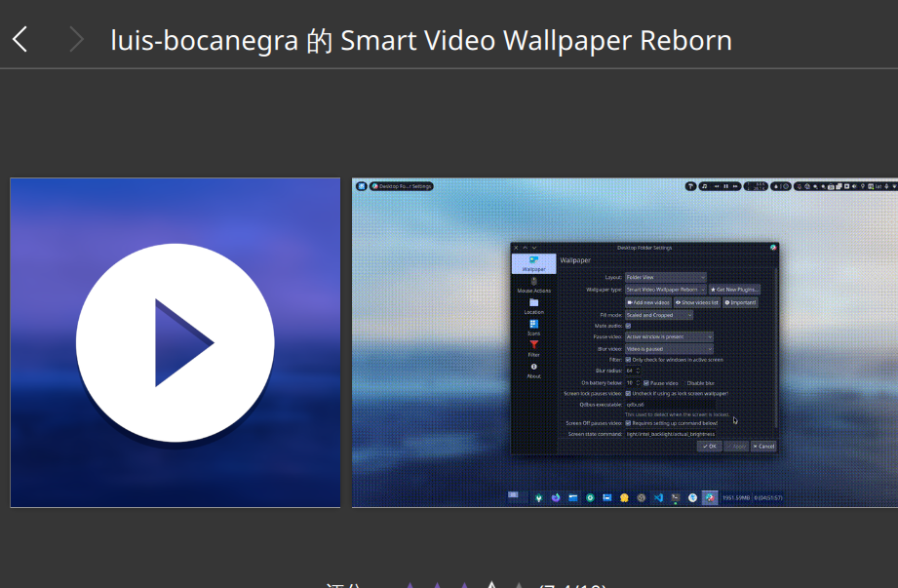The image size is (898, 588).
Task: Open the Pause video dropdown
Action: (668, 336)
